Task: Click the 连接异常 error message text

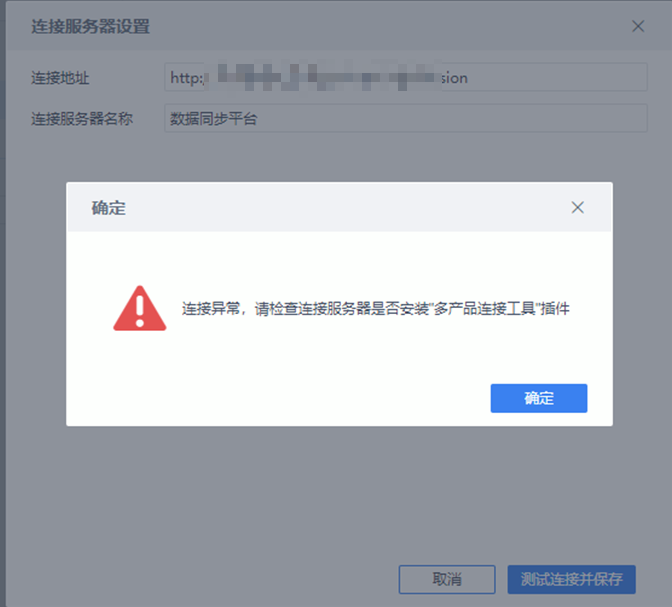Action: [x=375, y=309]
